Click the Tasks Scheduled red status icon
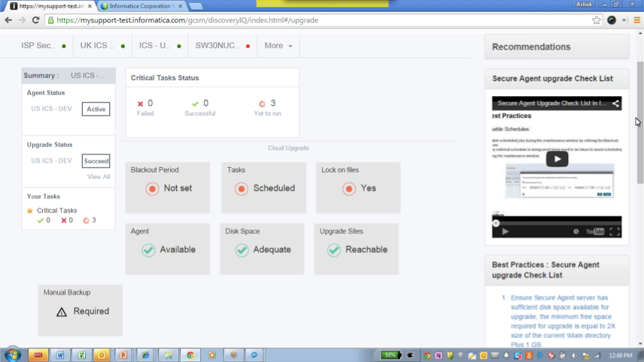 (x=241, y=189)
